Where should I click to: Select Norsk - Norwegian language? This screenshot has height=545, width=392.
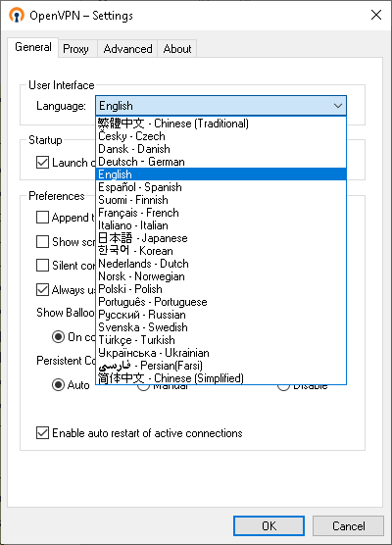tap(221, 276)
